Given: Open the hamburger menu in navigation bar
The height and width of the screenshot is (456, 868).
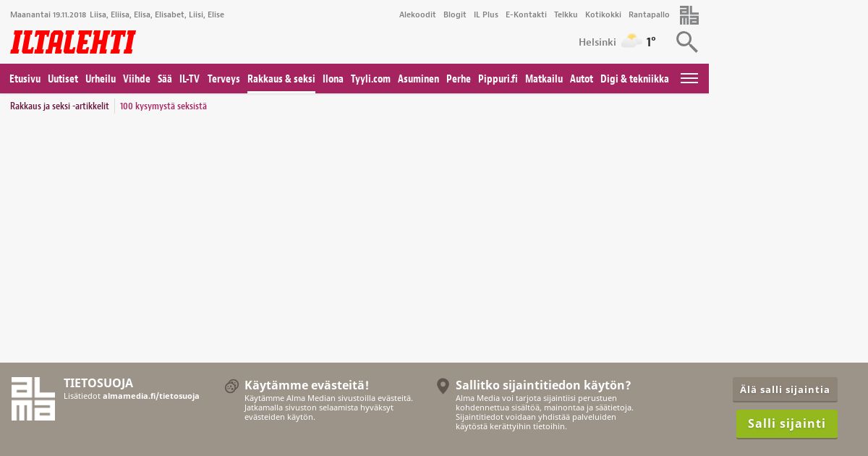Looking at the screenshot, I should tap(689, 78).
